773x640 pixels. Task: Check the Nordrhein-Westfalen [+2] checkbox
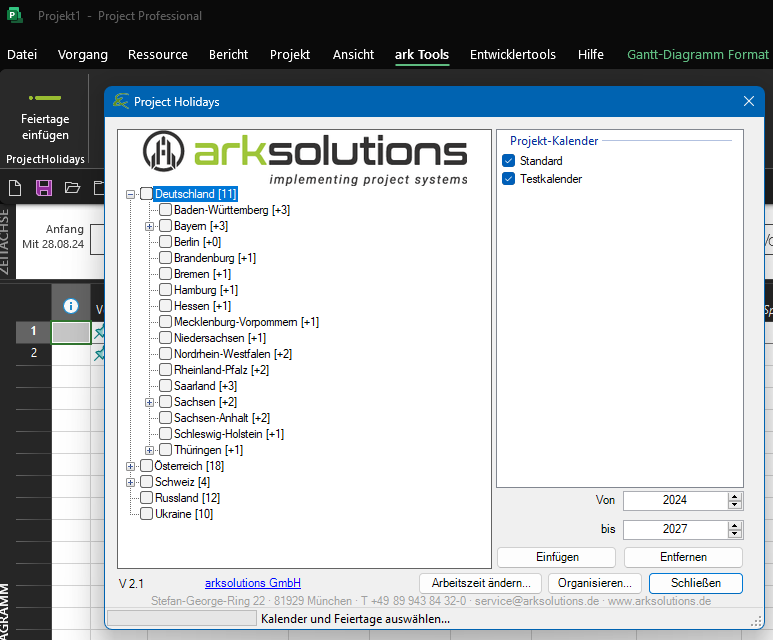tap(166, 354)
